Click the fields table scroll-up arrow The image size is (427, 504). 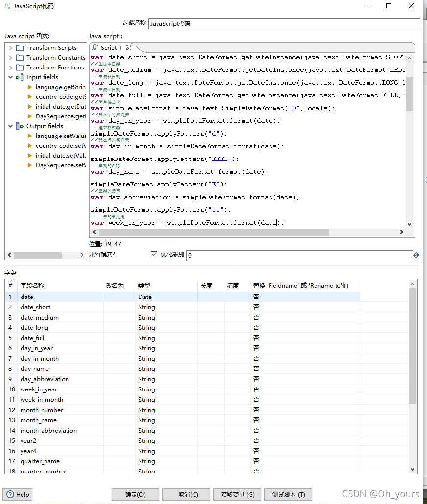(412, 284)
